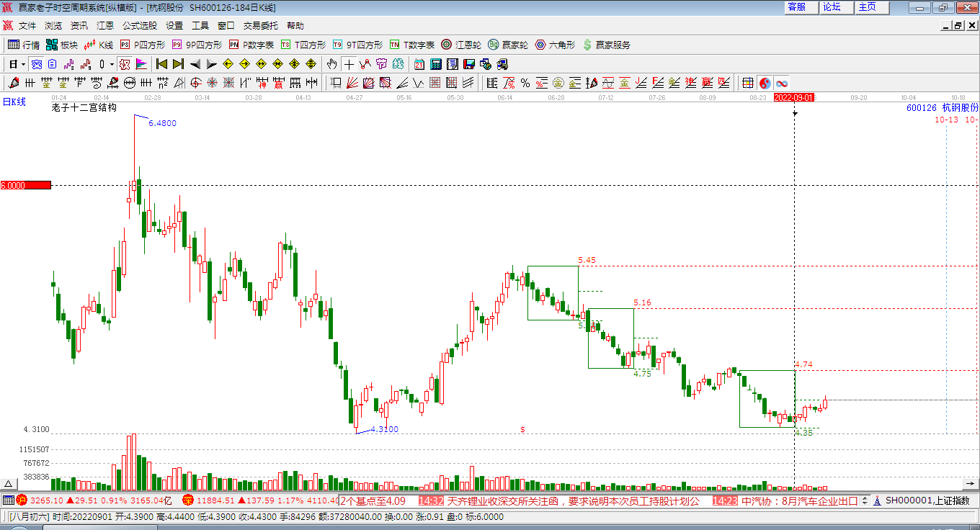Viewport: 980px width, 530px height.
Task: Open 赢家服务 dollar-sign service button
Action: 607,45
